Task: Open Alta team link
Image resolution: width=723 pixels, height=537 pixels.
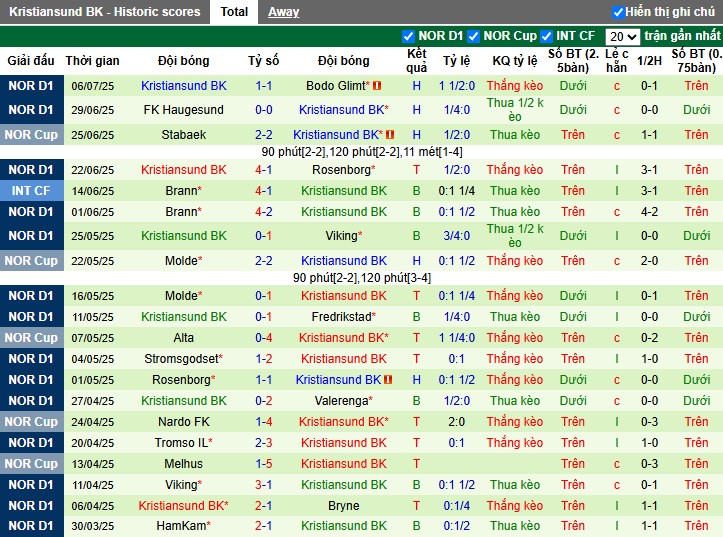Action: 184,337
